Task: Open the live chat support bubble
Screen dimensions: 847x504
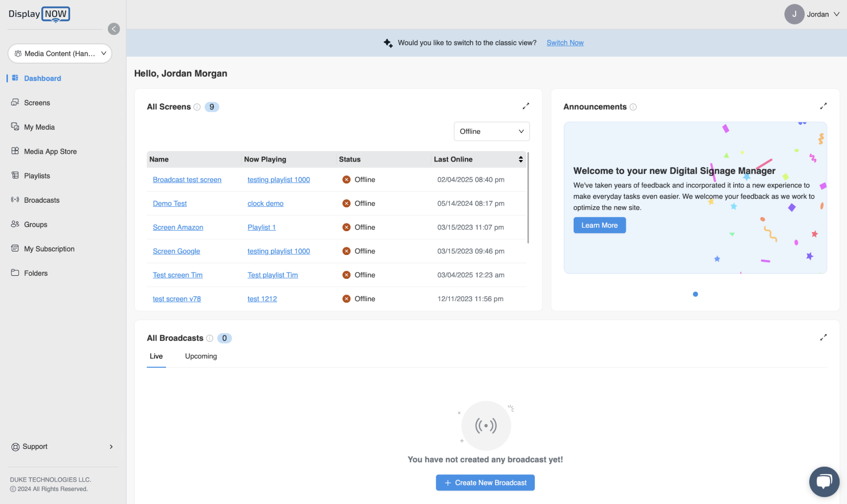Action: (824, 482)
